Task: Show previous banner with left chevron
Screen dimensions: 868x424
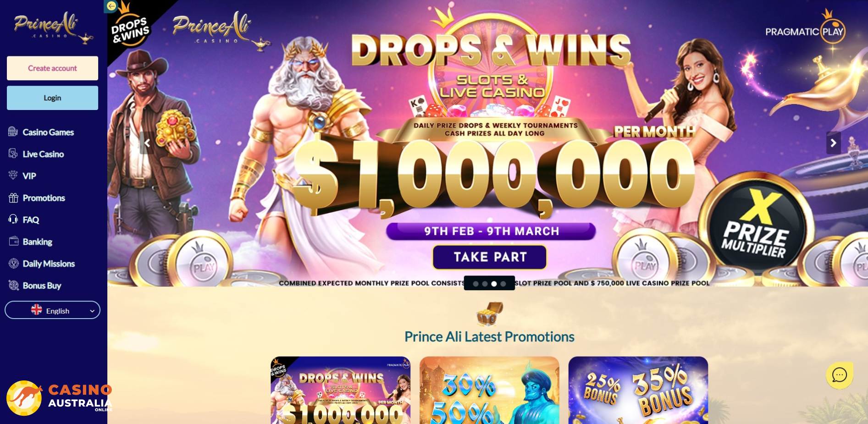Action: pos(147,143)
